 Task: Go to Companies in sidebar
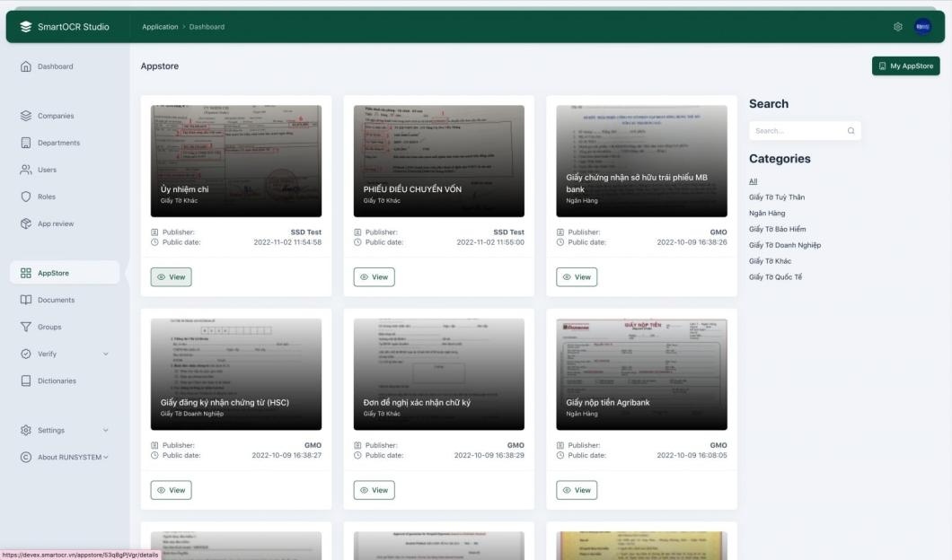click(56, 116)
